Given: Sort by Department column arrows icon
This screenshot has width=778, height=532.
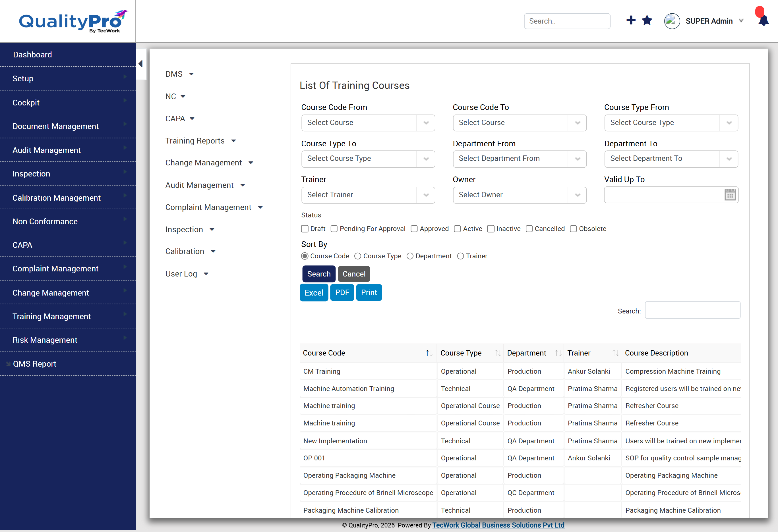Looking at the screenshot, I should [x=558, y=353].
